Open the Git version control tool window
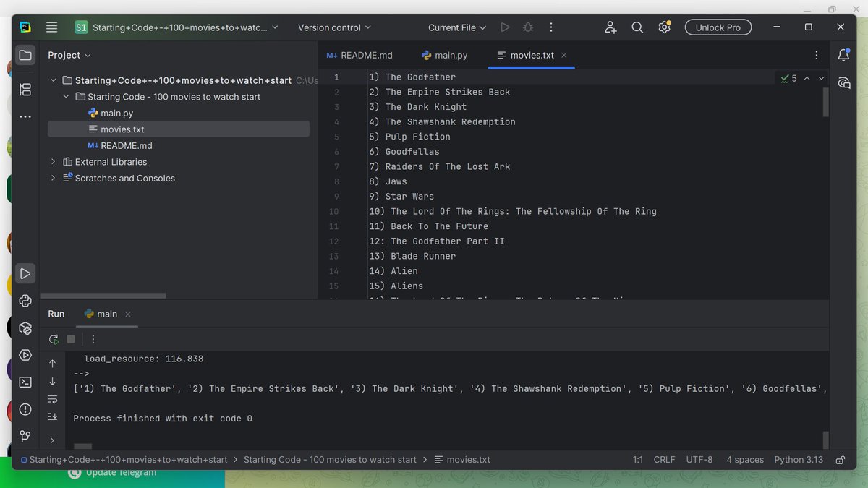Screen dimensions: 868x488 click(25, 436)
